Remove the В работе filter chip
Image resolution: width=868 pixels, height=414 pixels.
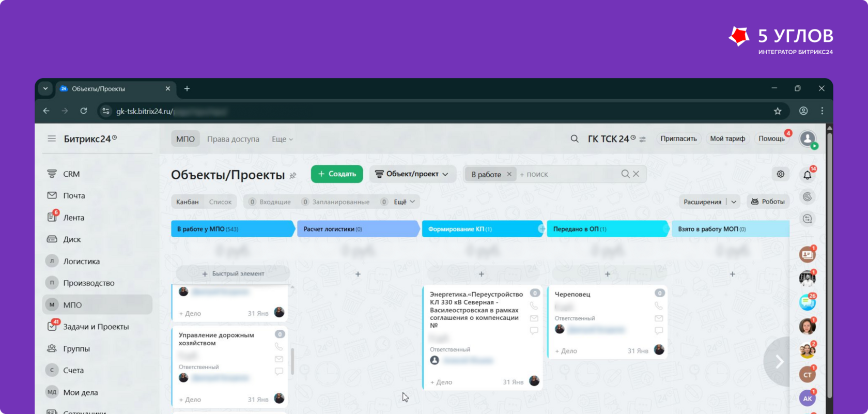509,174
